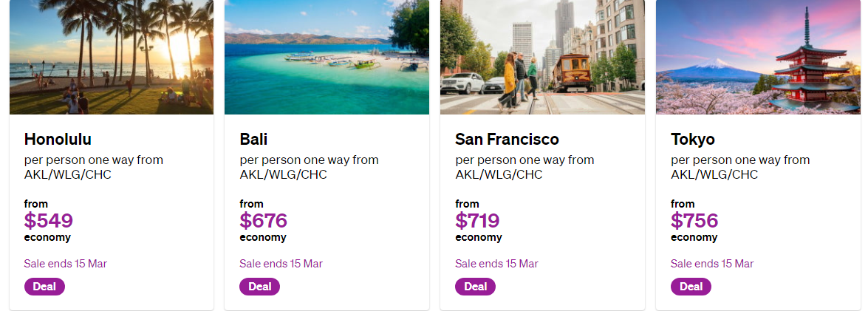The image size is (868, 311).
Task: Click the Tokyo destination title
Action: [x=692, y=139]
